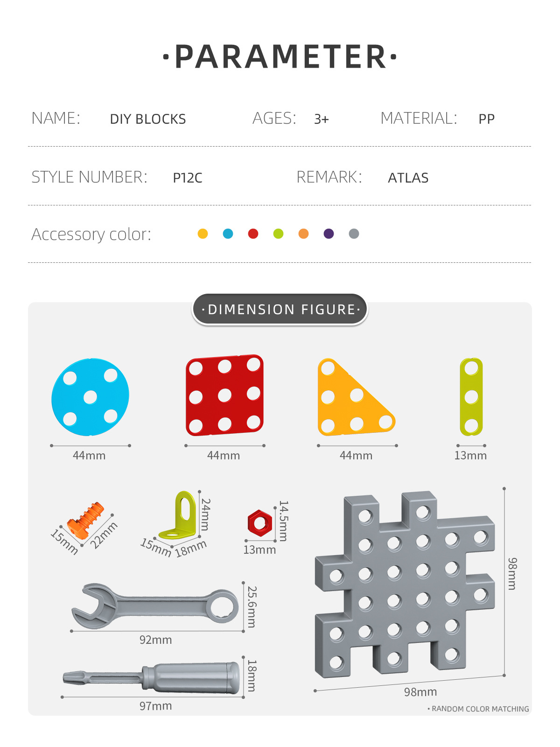
Task: Click the Random Color Matching note
Action: [x=479, y=709]
